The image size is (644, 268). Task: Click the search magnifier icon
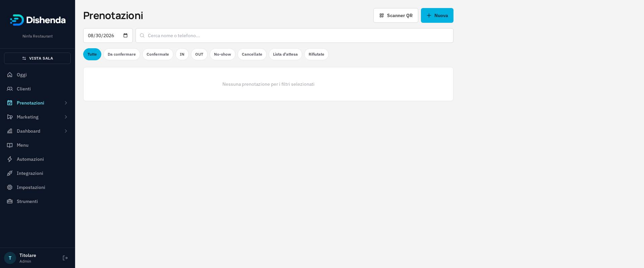coord(142,36)
